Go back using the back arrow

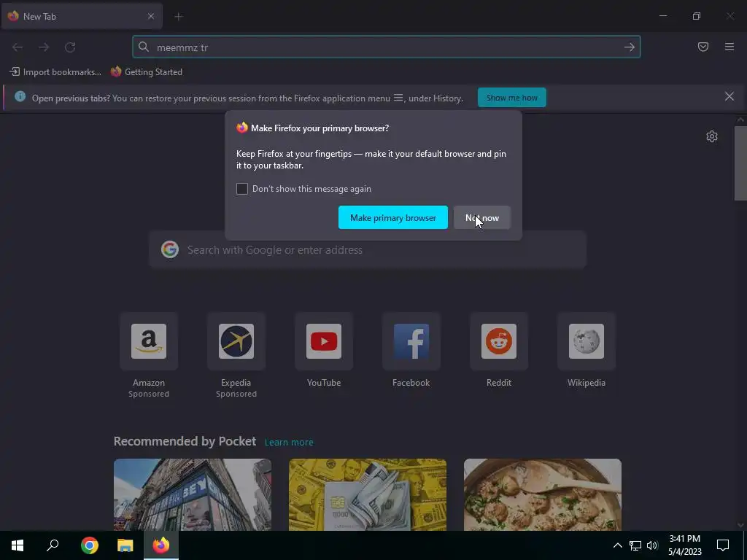coord(18,47)
